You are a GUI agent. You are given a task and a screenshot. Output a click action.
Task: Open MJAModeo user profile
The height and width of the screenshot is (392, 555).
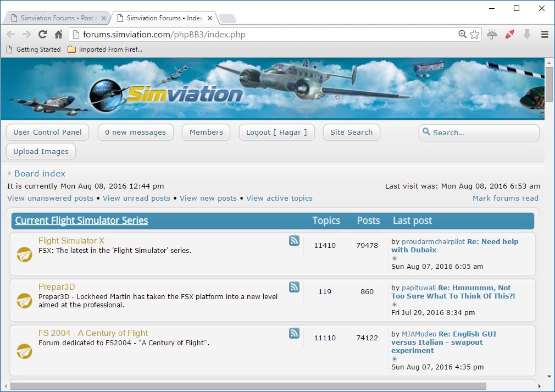419,334
